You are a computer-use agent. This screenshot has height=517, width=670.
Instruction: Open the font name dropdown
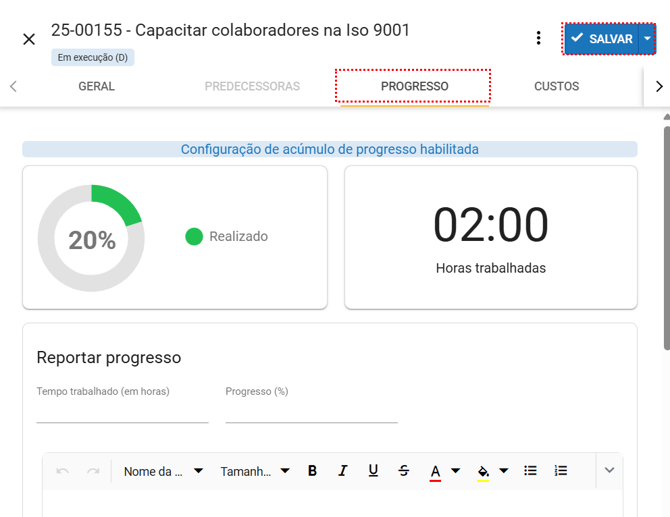pos(163,471)
